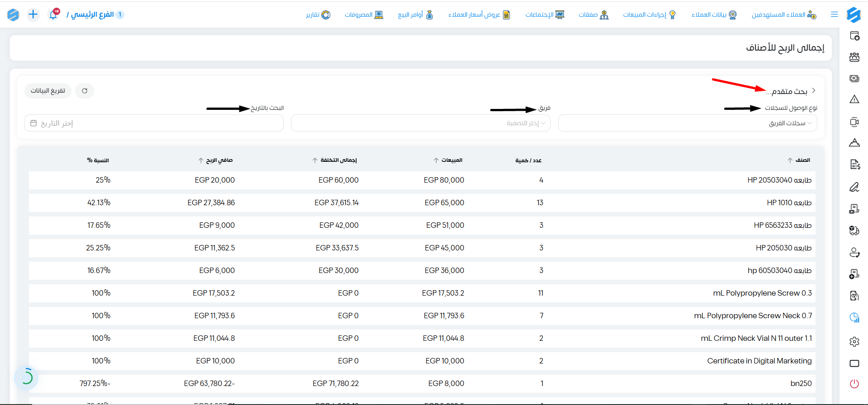Sort by صافي الربح column header
The width and height of the screenshot is (868, 405).
click(x=215, y=160)
